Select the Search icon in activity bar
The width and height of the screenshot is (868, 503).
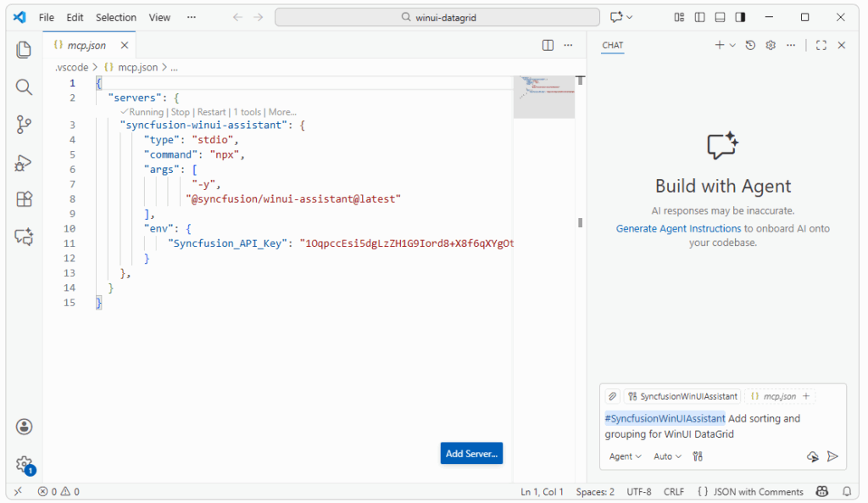[x=25, y=87]
